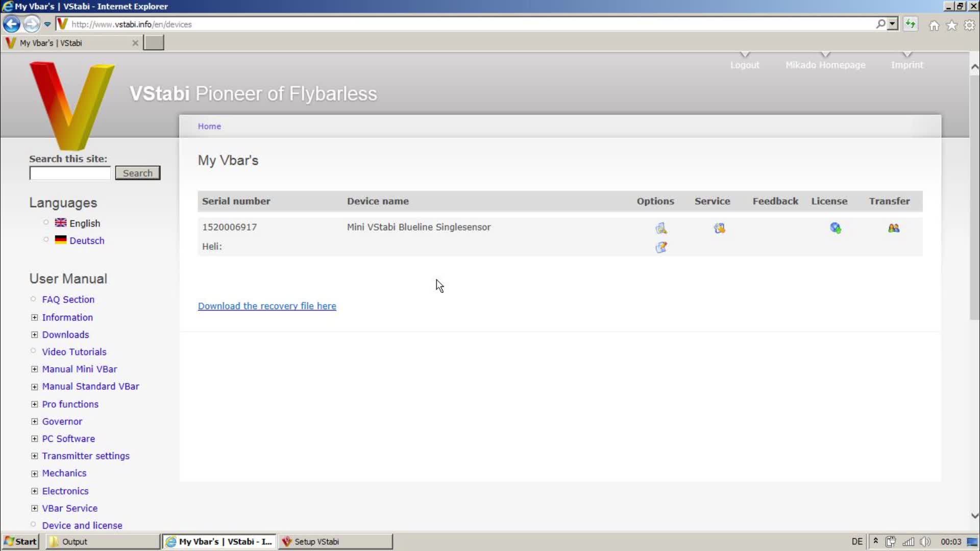Click the safely remove hardware tray icon
This screenshot has width=980, height=551.
pyautogui.click(x=891, y=542)
